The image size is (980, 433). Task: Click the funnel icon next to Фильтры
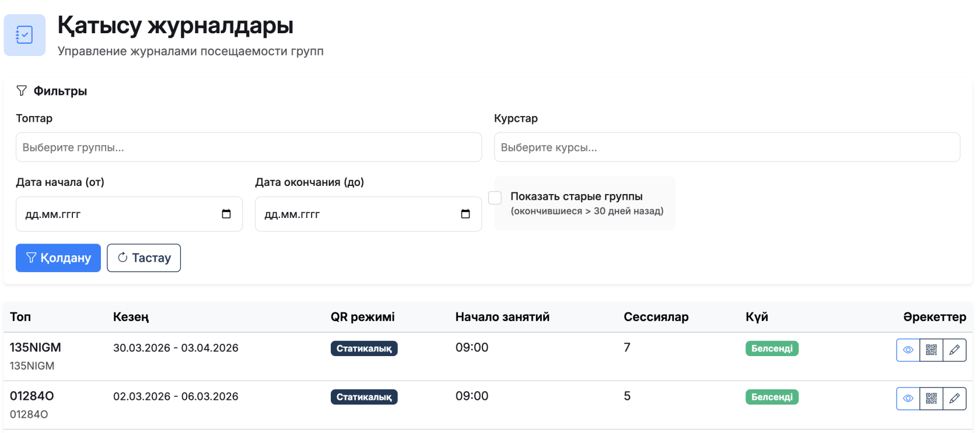click(x=22, y=91)
